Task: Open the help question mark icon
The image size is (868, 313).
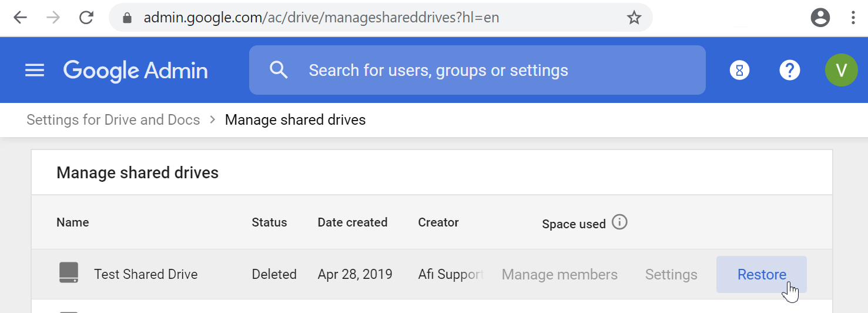Action: coord(789,71)
